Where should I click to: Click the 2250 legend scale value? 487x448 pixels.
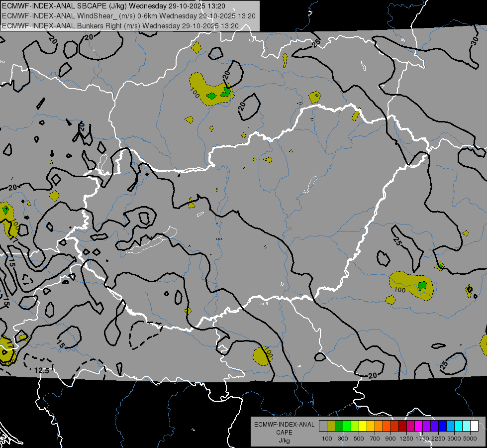(x=439, y=439)
